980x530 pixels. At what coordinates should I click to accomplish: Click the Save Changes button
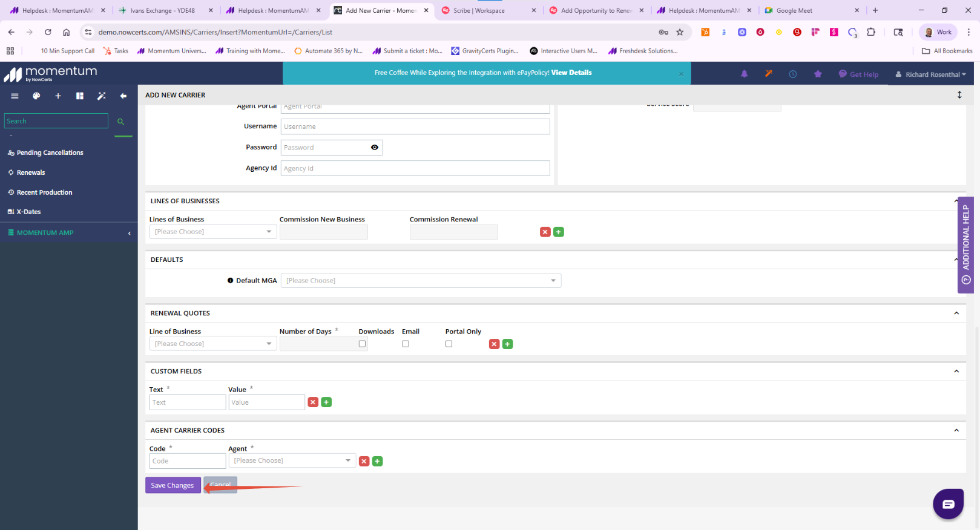[173, 485]
